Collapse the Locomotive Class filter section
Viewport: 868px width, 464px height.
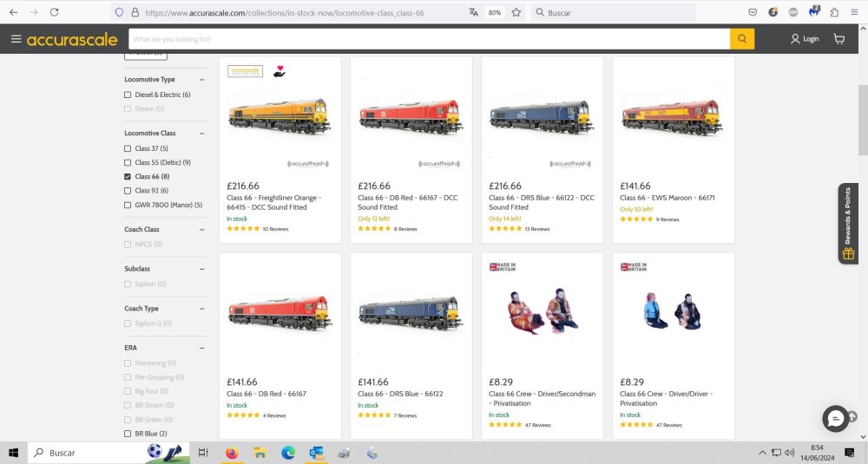[202, 134]
